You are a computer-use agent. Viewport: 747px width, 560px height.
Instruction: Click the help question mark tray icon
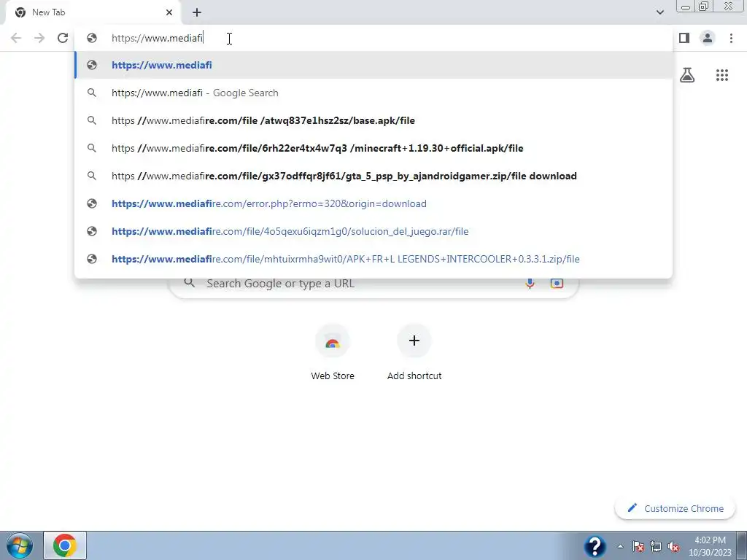pos(595,546)
